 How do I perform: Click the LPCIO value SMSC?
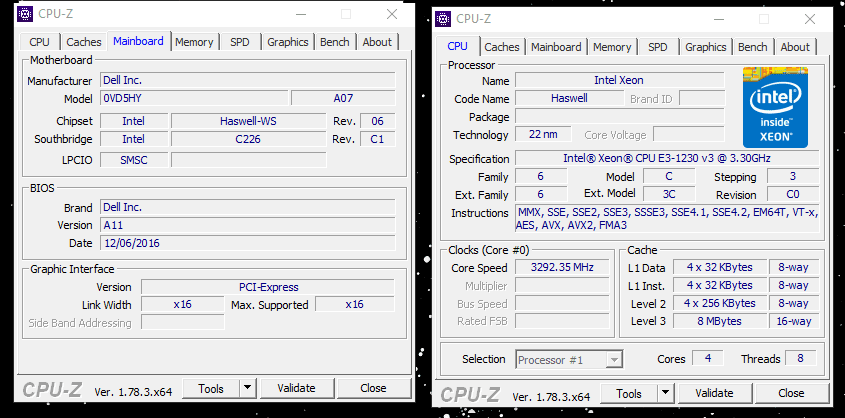click(x=134, y=160)
